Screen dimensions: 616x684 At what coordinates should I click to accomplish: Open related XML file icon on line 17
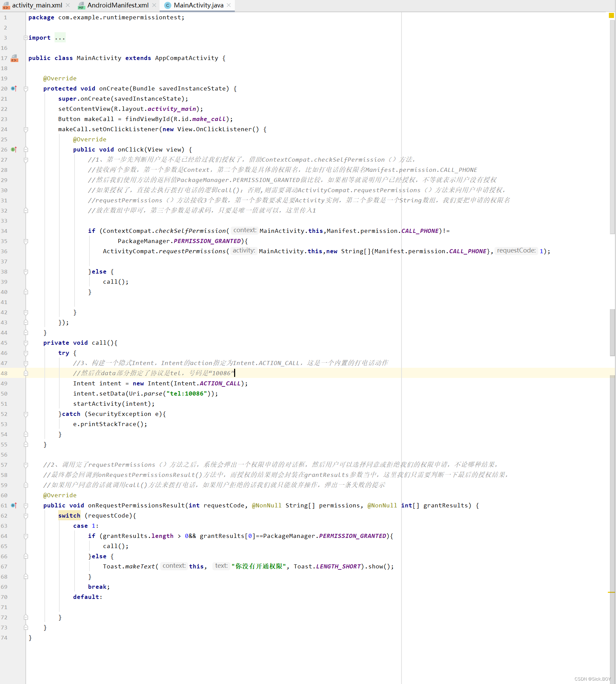click(14, 58)
